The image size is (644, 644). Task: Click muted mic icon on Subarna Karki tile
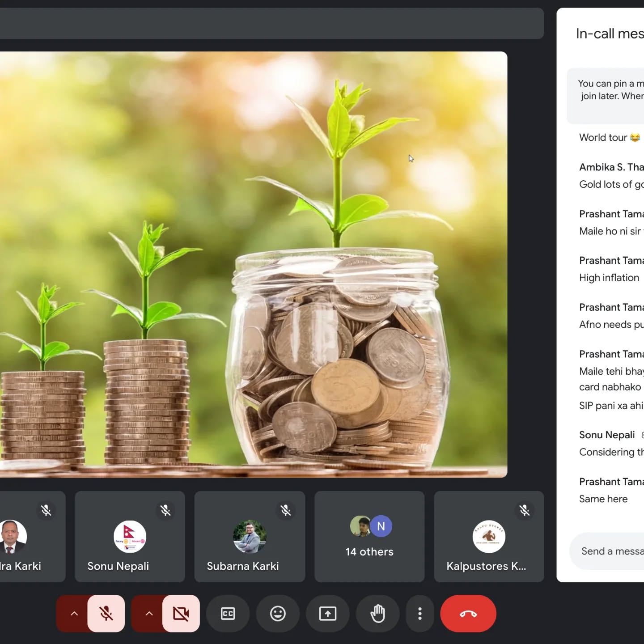coord(286,510)
